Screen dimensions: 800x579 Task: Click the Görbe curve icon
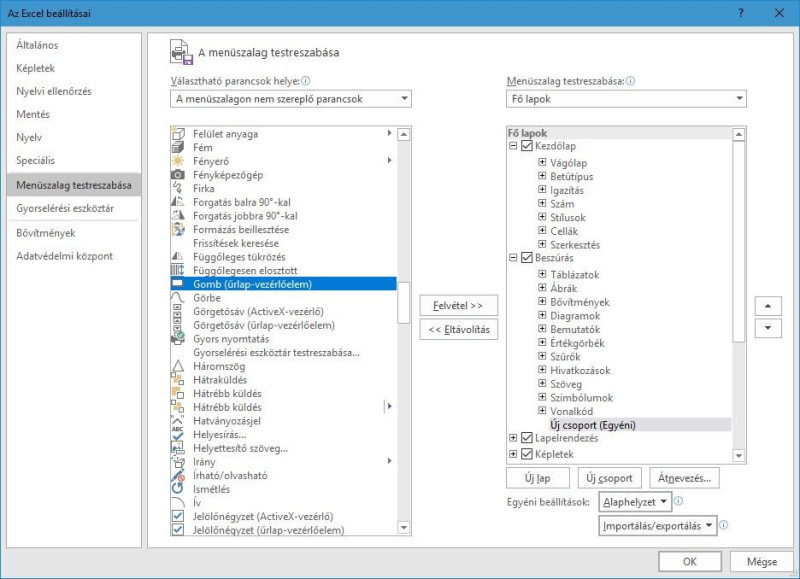178,298
